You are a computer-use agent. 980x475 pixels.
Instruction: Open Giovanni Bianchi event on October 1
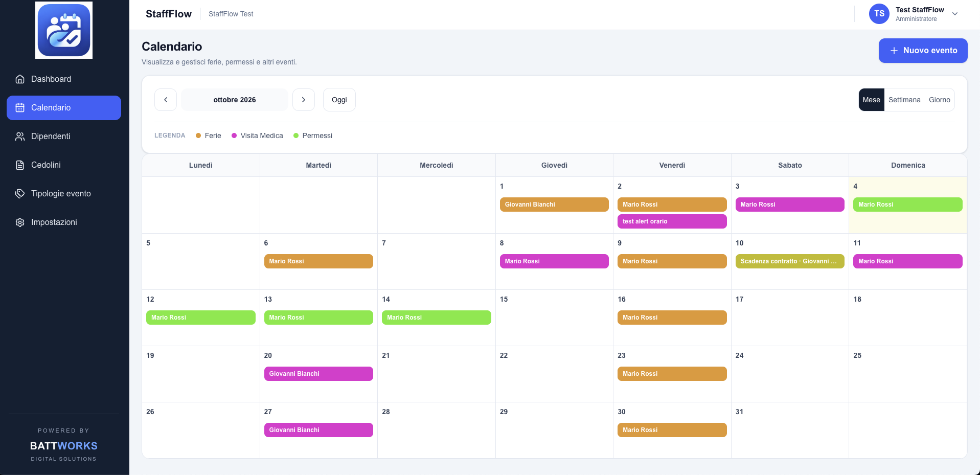click(x=554, y=205)
